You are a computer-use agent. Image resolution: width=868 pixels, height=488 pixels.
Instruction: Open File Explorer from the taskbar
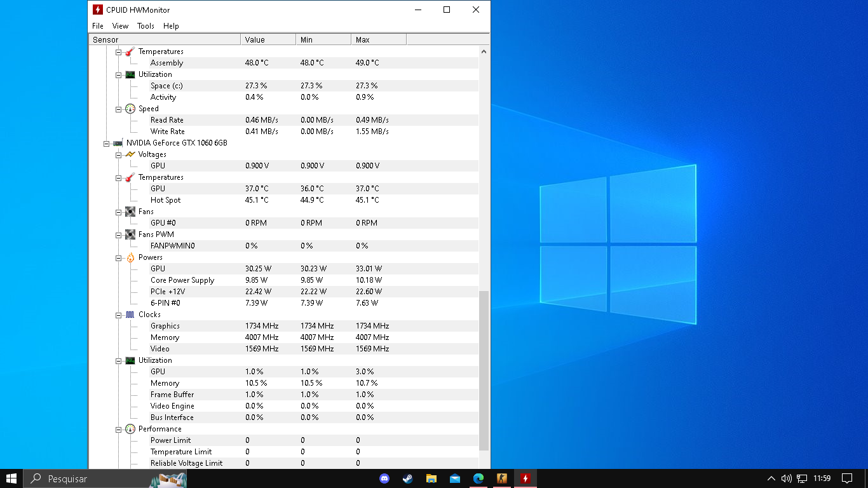[431, 478]
